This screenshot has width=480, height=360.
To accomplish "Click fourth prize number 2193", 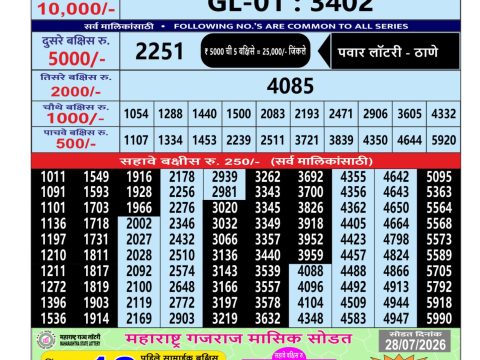I will (x=307, y=114).
